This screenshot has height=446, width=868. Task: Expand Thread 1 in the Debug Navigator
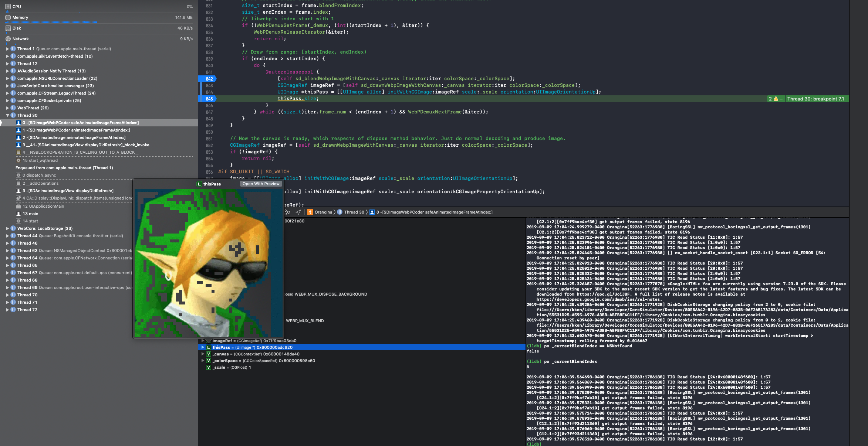tap(7, 48)
